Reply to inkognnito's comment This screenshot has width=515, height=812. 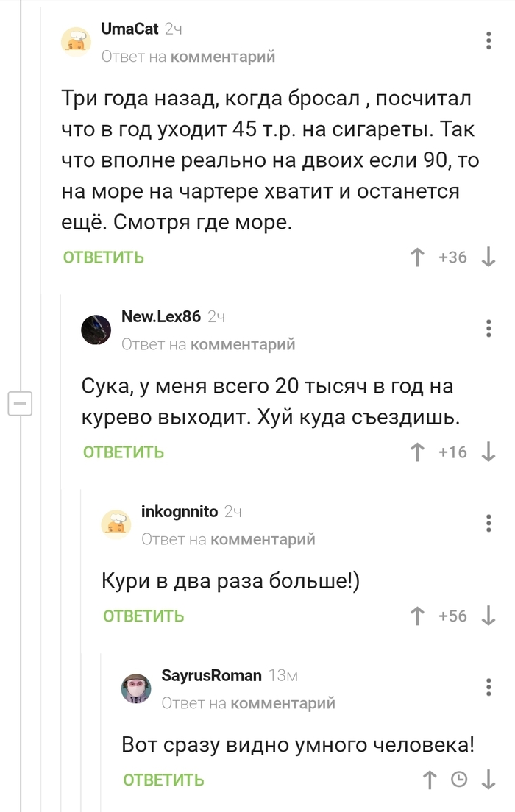(143, 616)
